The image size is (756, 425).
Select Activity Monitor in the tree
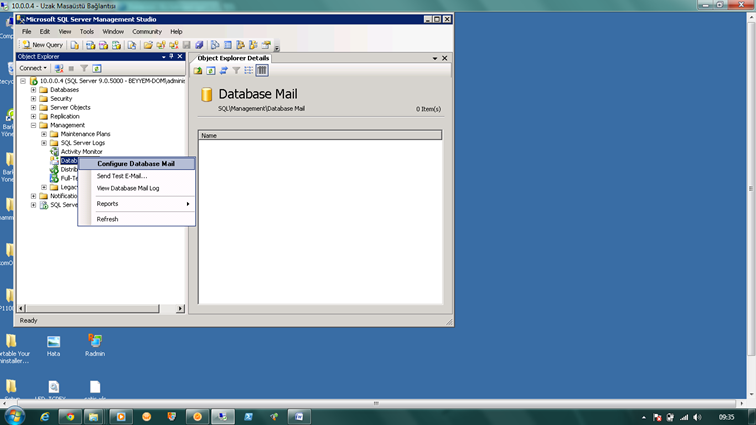[x=81, y=151]
